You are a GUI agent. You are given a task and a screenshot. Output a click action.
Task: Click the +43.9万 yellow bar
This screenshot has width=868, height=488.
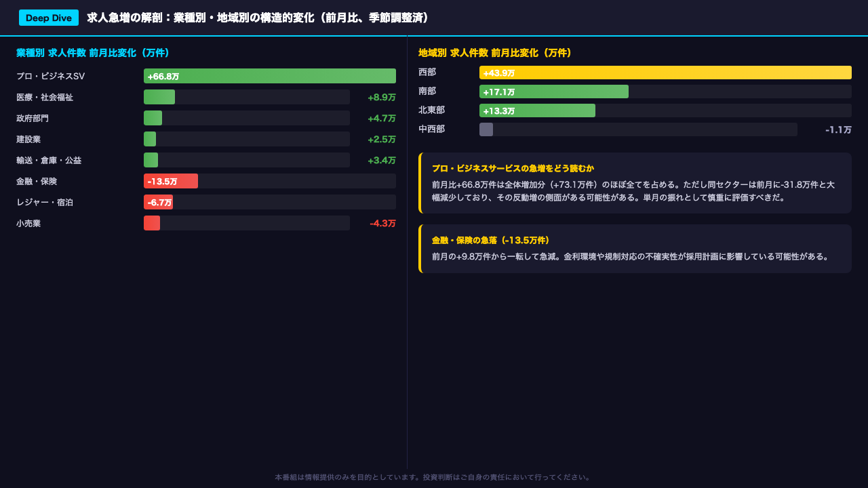(665, 73)
